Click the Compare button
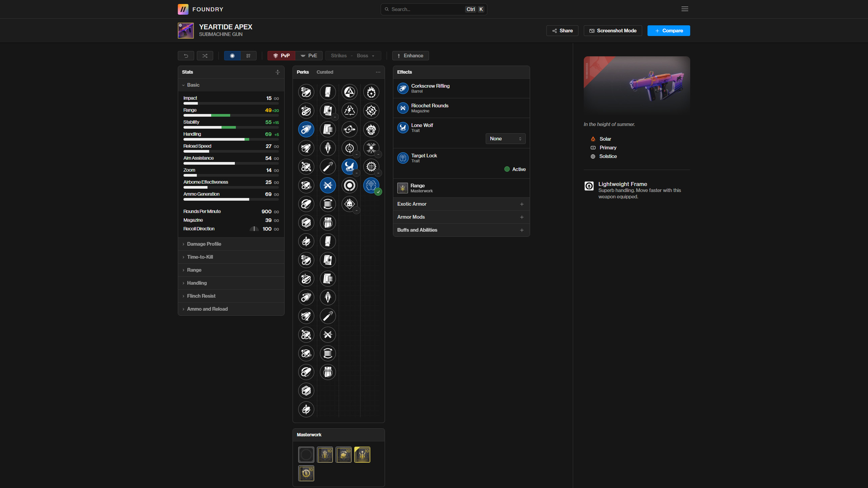The width and height of the screenshot is (868, 488). (x=669, y=31)
